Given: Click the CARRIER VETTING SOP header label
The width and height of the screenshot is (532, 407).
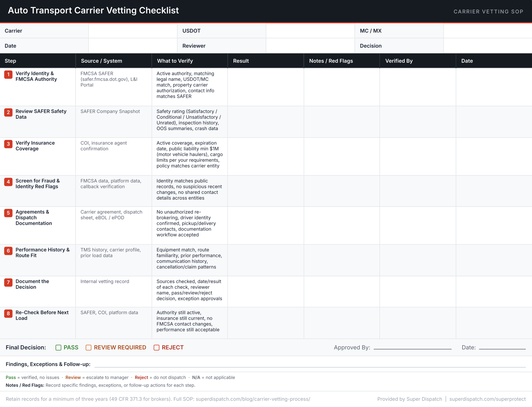Looking at the screenshot, I should pos(488,12).
